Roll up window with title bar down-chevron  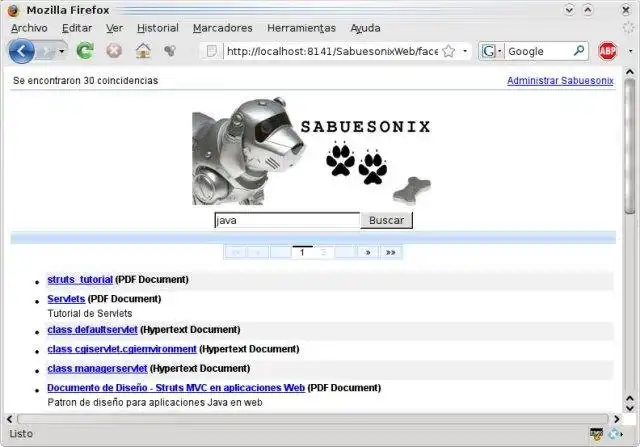click(x=569, y=10)
